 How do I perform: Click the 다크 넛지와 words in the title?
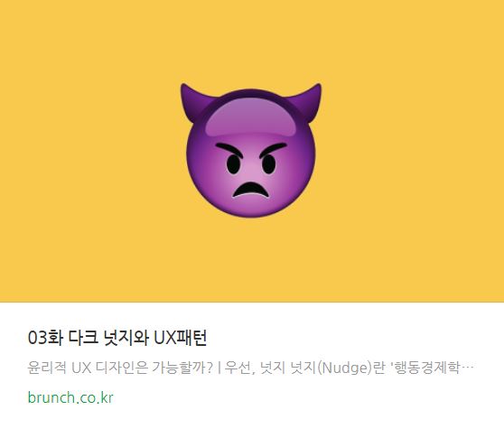[x=108, y=338]
